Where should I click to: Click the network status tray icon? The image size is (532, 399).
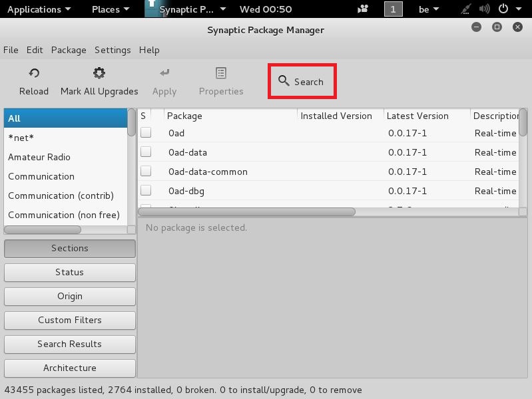coord(465,9)
